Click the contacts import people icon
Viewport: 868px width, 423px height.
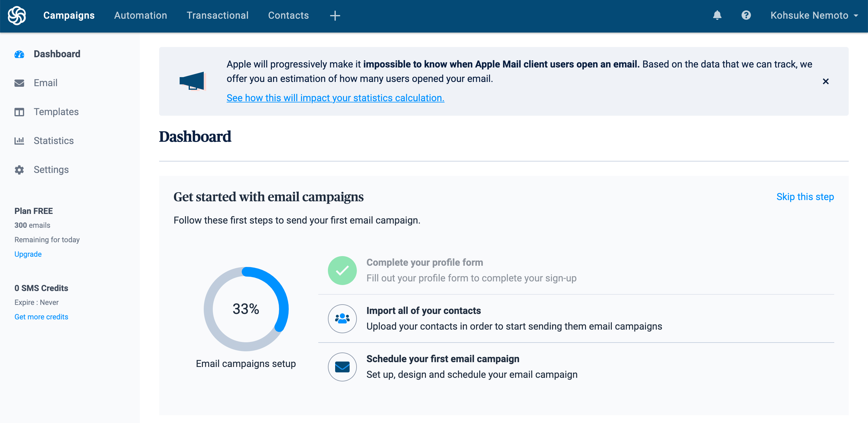342,318
